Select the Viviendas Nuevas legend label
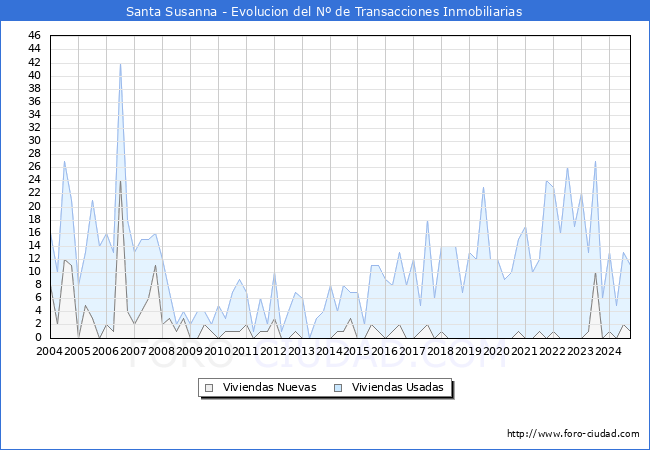650x450 pixels. pos(269,387)
